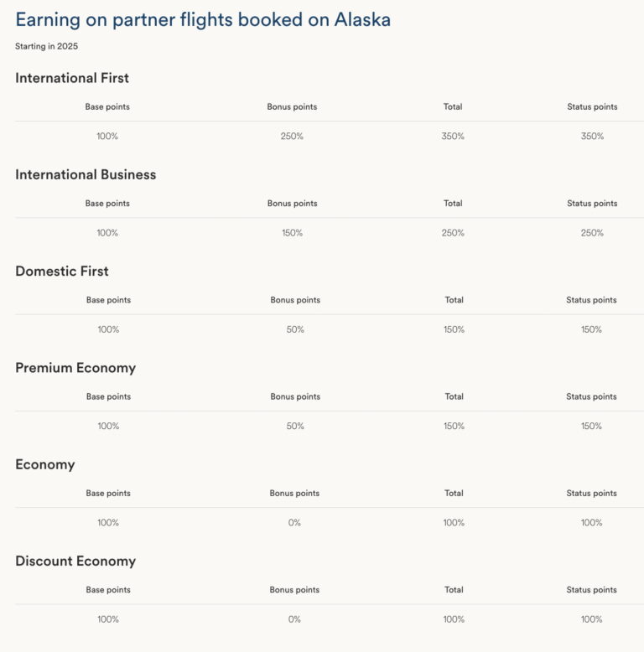Click the Premium Economy section heading
The height and width of the screenshot is (652, 644).
(75, 368)
